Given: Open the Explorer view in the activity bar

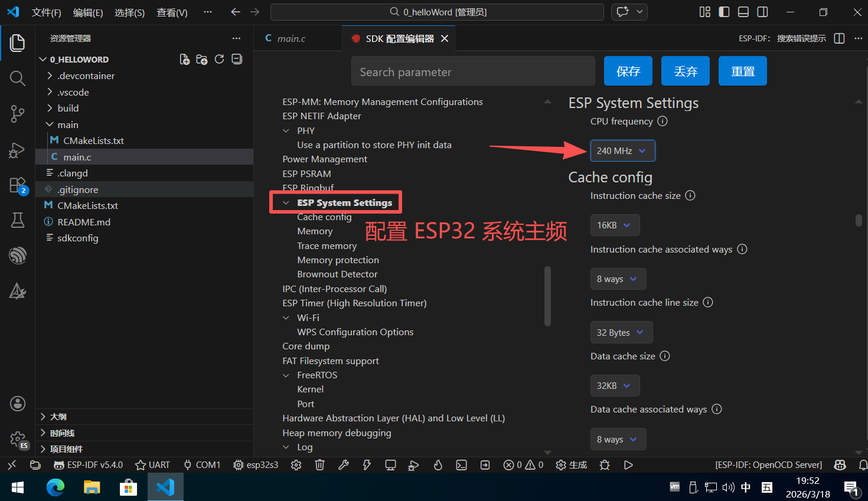Looking at the screenshot, I should tap(18, 43).
